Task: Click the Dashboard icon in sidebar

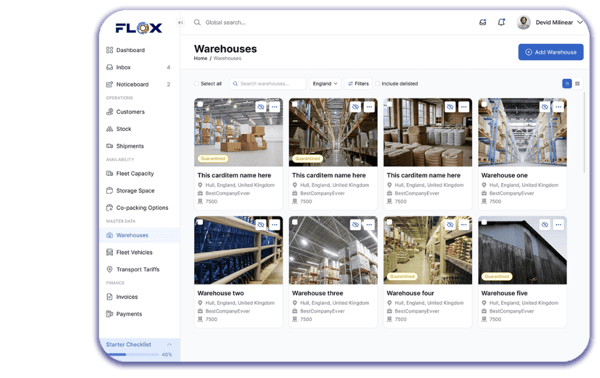Action: [x=109, y=50]
